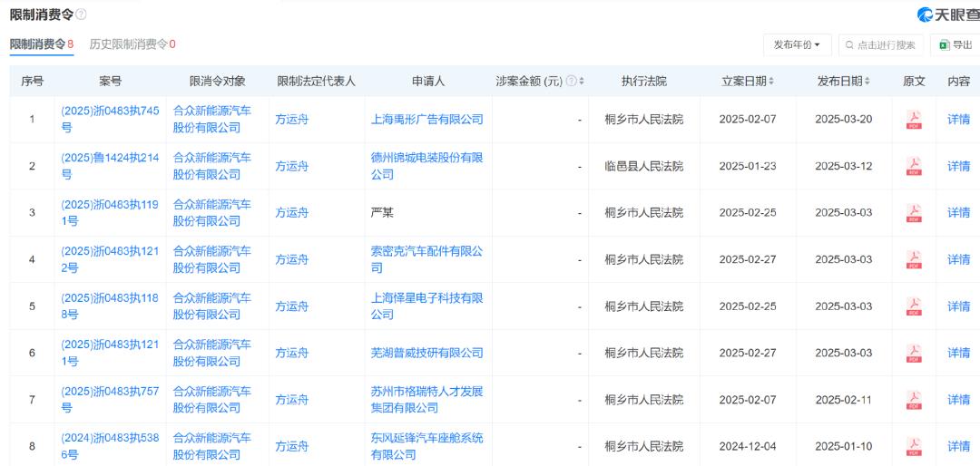
Task: Open PDF document for row 5
Action: pyautogui.click(x=914, y=306)
